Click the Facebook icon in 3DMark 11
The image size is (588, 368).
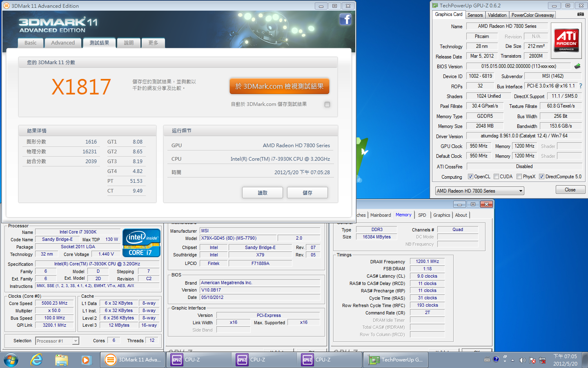tap(345, 19)
